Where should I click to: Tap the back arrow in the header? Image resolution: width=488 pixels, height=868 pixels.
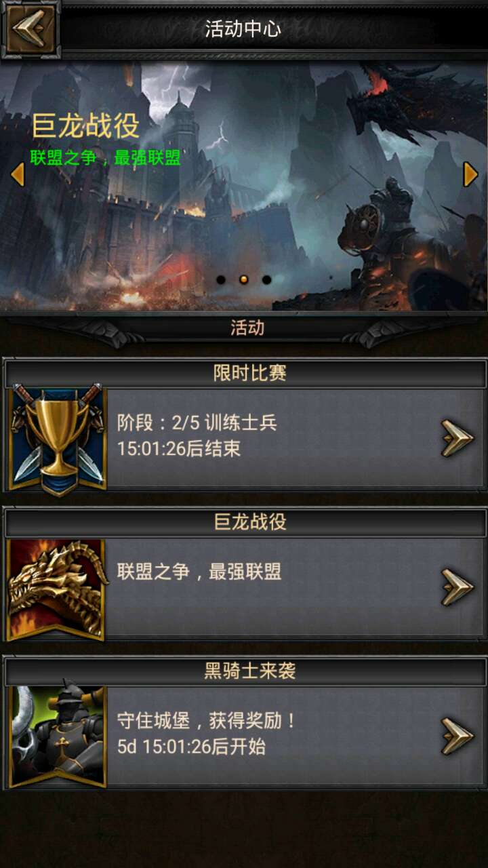point(29,28)
